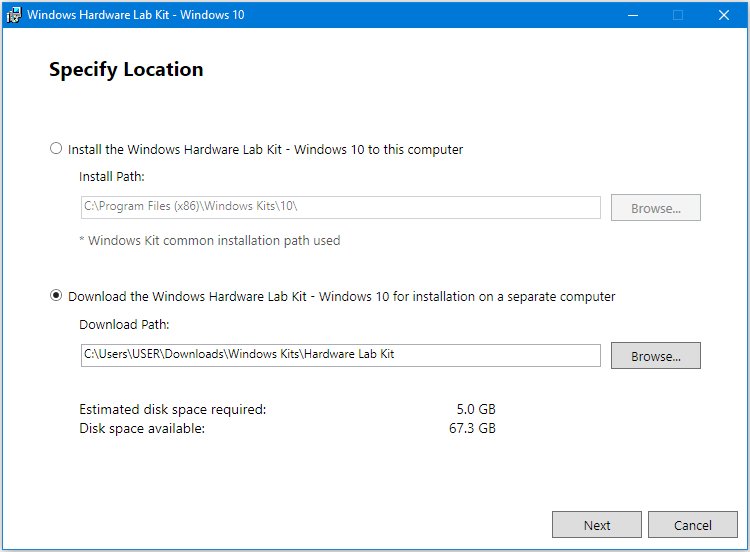
Task: Proceed with the Next button
Action: tap(596, 525)
